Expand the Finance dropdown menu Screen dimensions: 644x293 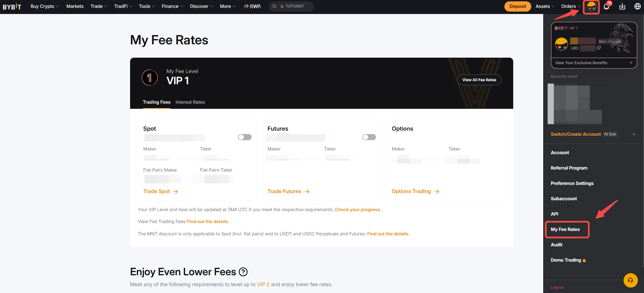172,6
